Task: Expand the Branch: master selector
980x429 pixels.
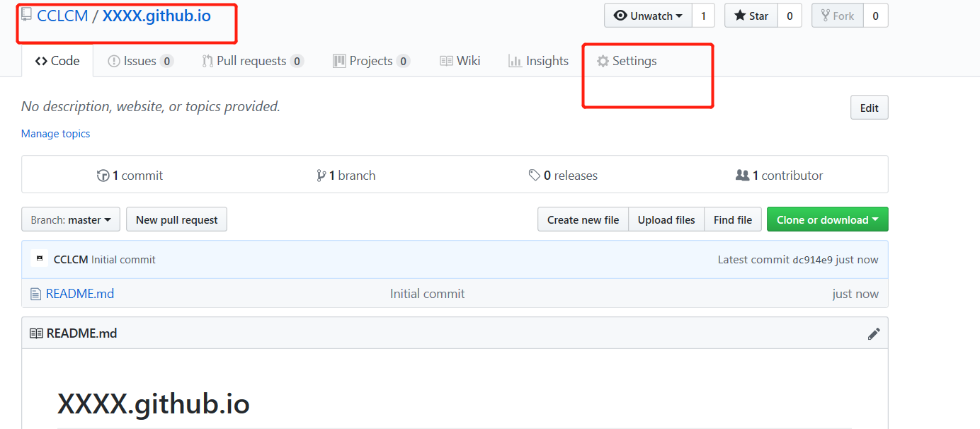Action: [x=71, y=219]
